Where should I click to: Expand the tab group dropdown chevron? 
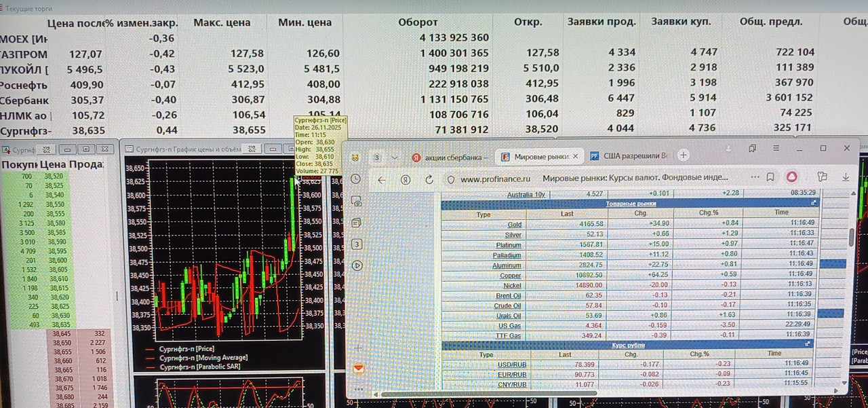394,157
